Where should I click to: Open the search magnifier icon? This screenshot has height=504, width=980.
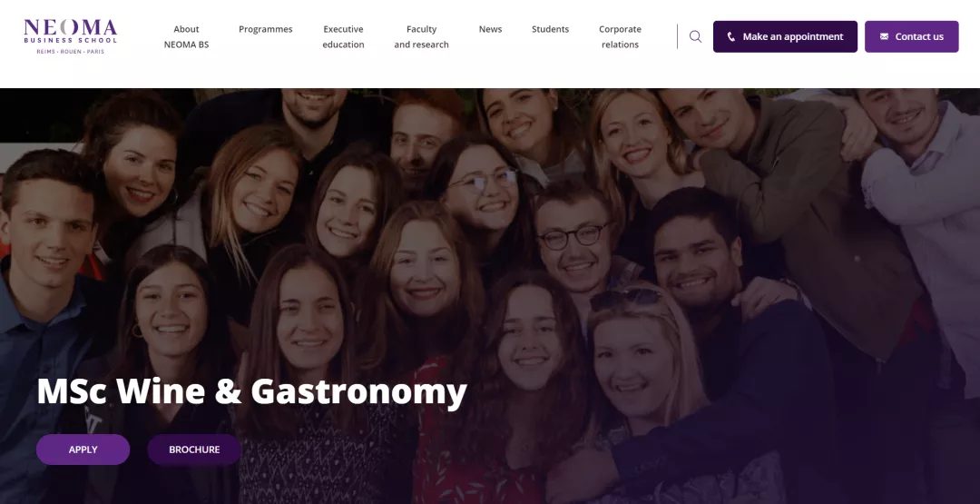695,36
